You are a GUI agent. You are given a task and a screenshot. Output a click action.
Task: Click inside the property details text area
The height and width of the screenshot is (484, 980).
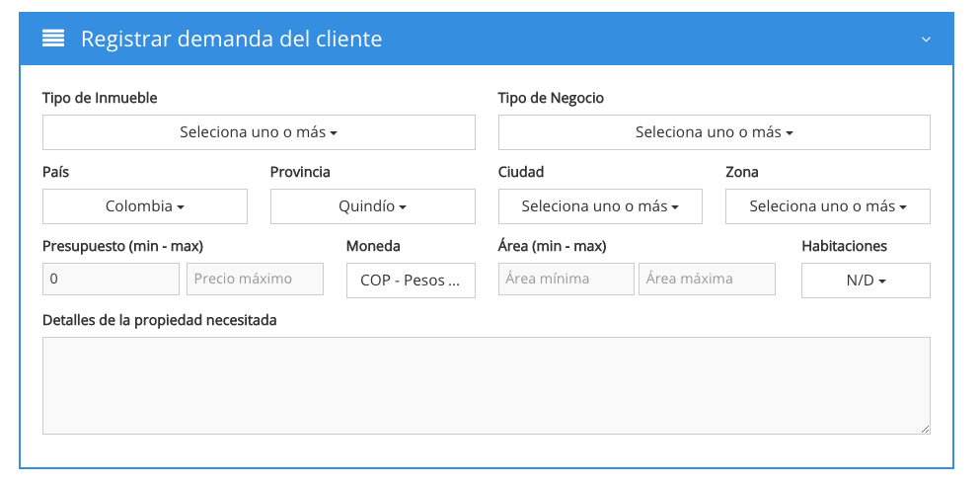pos(486,385)
